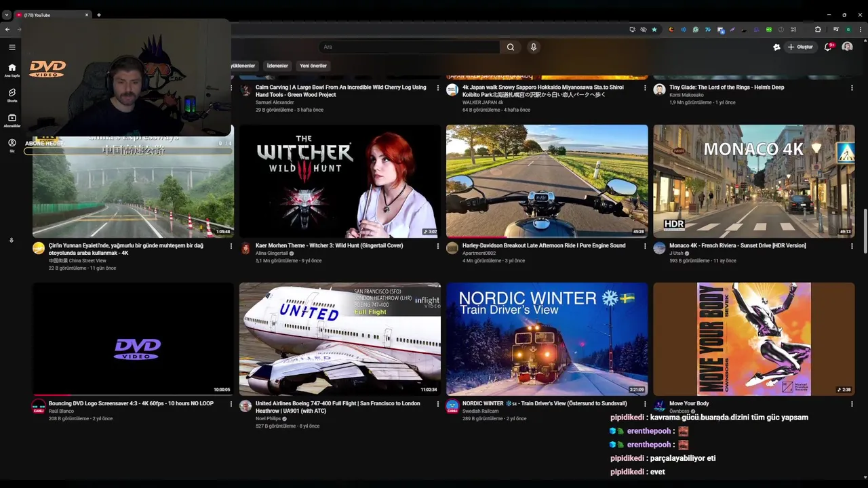Open the J Utah channel link
Viewport: 868px width, 488px height.
pos(677,253)
